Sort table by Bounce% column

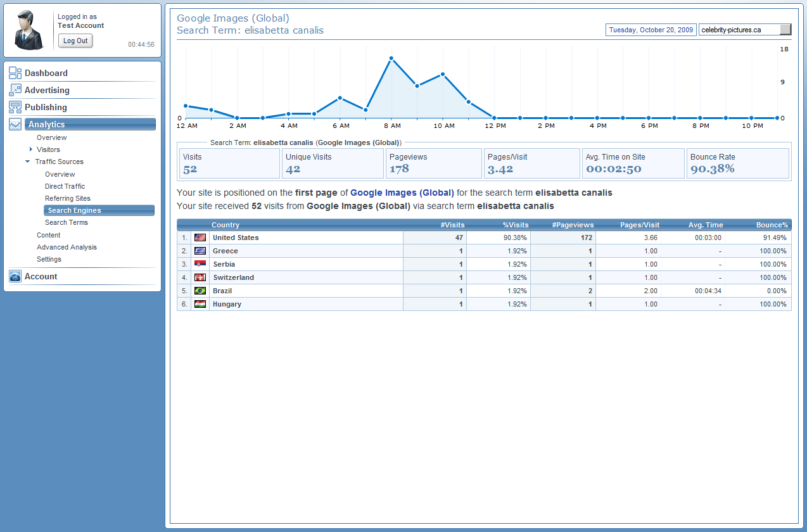click(772, 225)
